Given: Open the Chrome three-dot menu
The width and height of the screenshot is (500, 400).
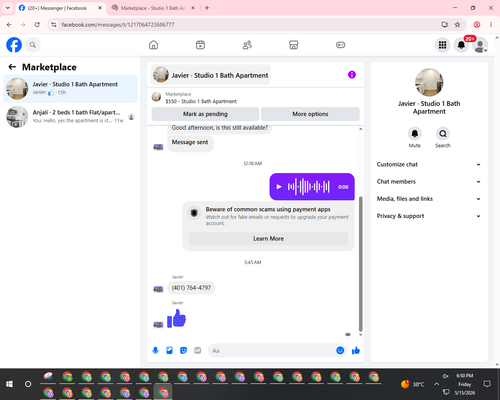Looking at the screenshot, I should [x=491, y=25].
